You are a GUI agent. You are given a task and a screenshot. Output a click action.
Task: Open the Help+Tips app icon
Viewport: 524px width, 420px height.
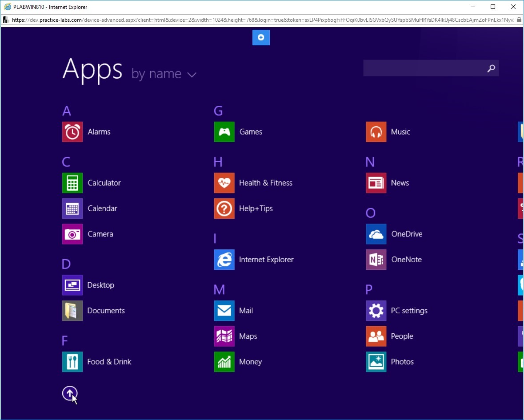[x=224, y=208]
